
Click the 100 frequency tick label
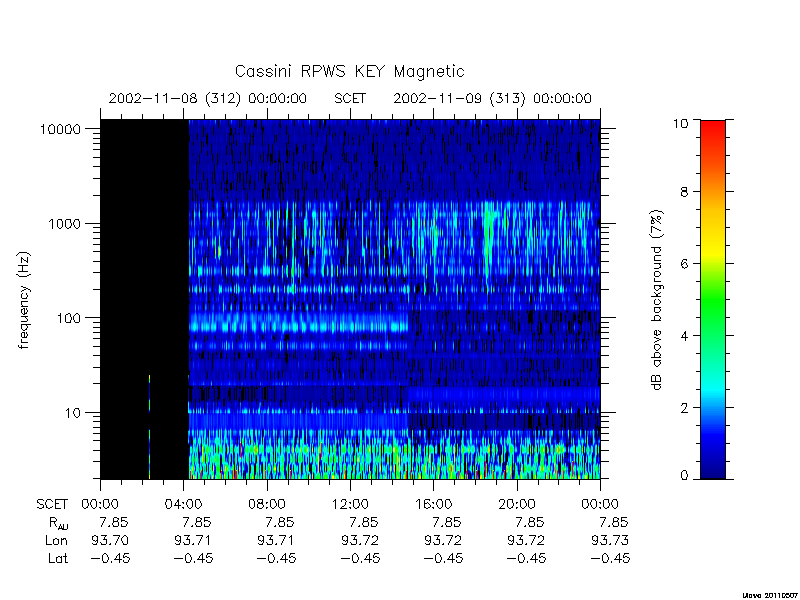click(69, 318)
